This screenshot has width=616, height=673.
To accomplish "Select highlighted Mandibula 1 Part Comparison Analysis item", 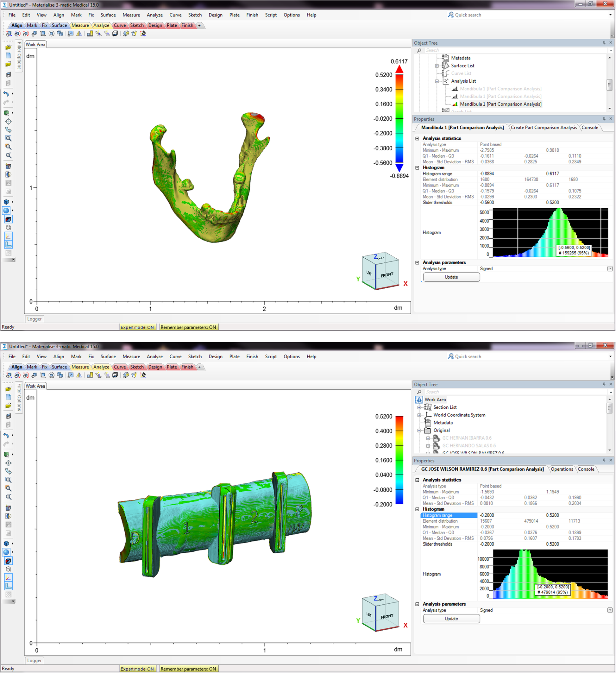I will pos(500,104).
